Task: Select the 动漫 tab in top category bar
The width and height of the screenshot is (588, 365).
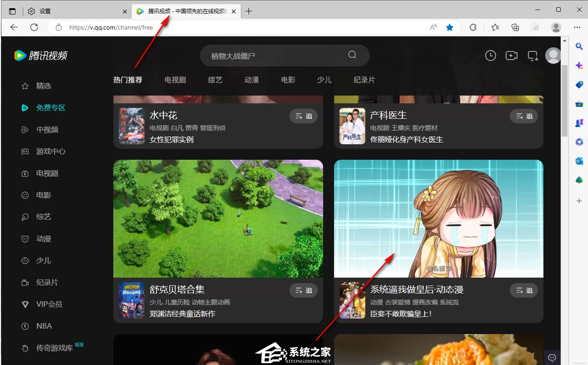Action: [252, 80]
